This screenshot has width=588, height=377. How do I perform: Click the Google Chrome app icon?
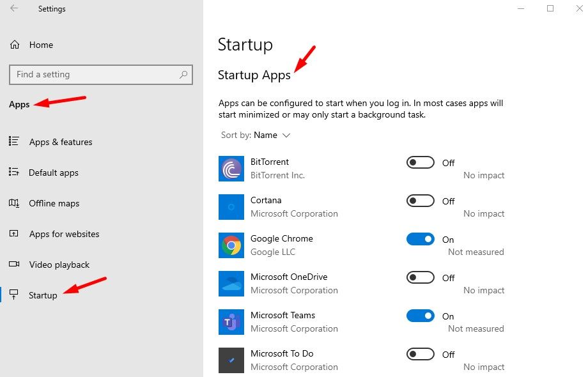click(231, 245)
